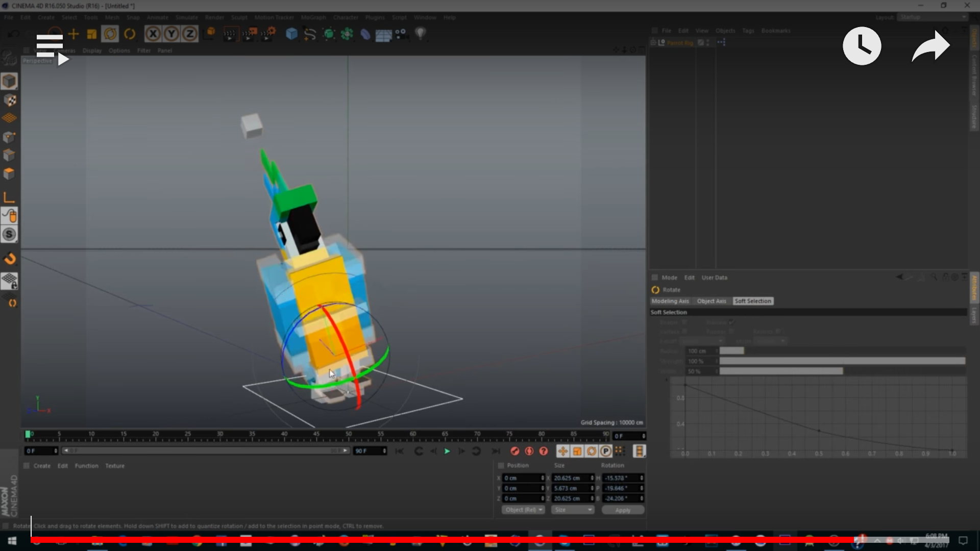This screenshot has width=980, height=551.
Task: Click Record Active Objects red key button
Action: (514, 451)
